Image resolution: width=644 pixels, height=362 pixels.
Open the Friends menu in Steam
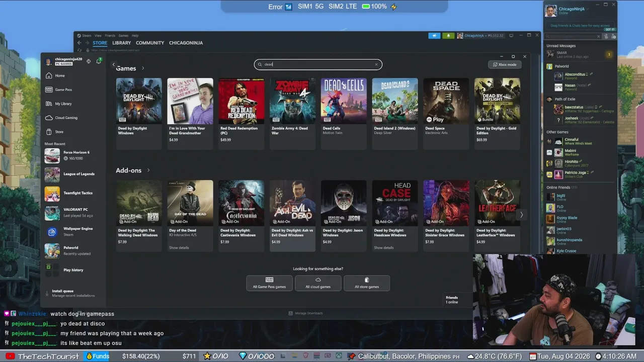(x=110, y=36)
